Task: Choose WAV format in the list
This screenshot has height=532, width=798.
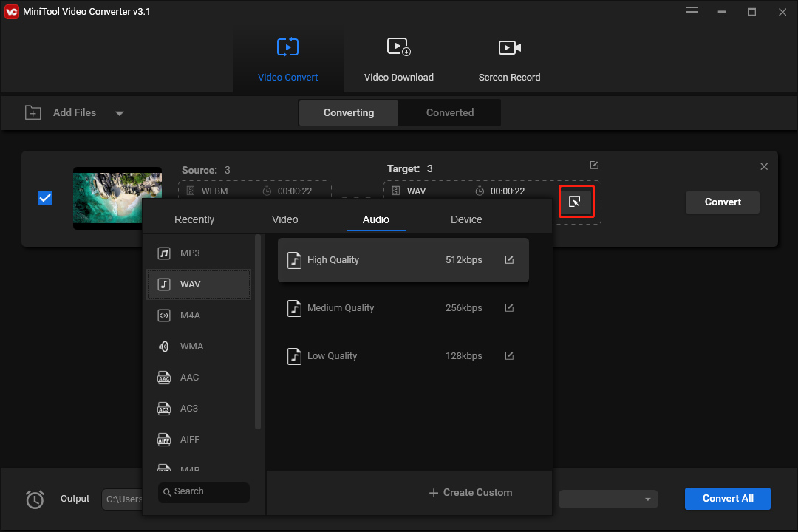Action: (x=199, y=284)
